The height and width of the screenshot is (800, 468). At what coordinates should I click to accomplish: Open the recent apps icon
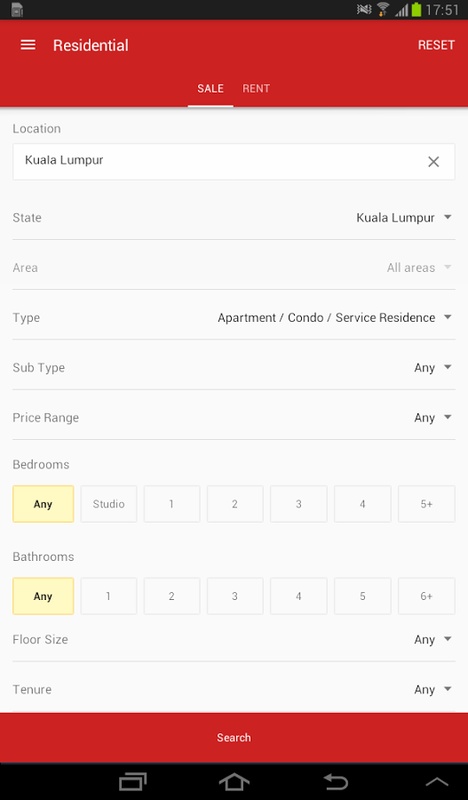(x=133, y=782)
